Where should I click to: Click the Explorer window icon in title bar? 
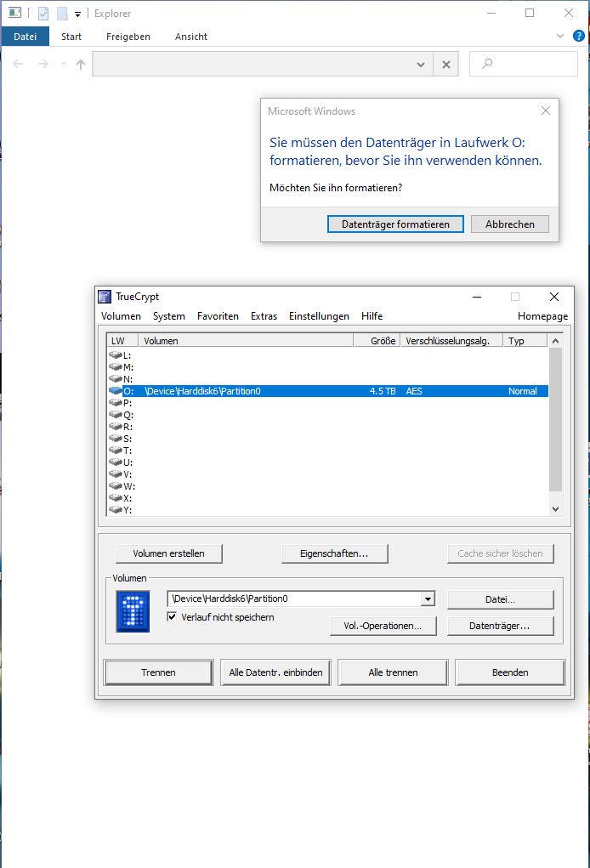[x=15, y=13]
